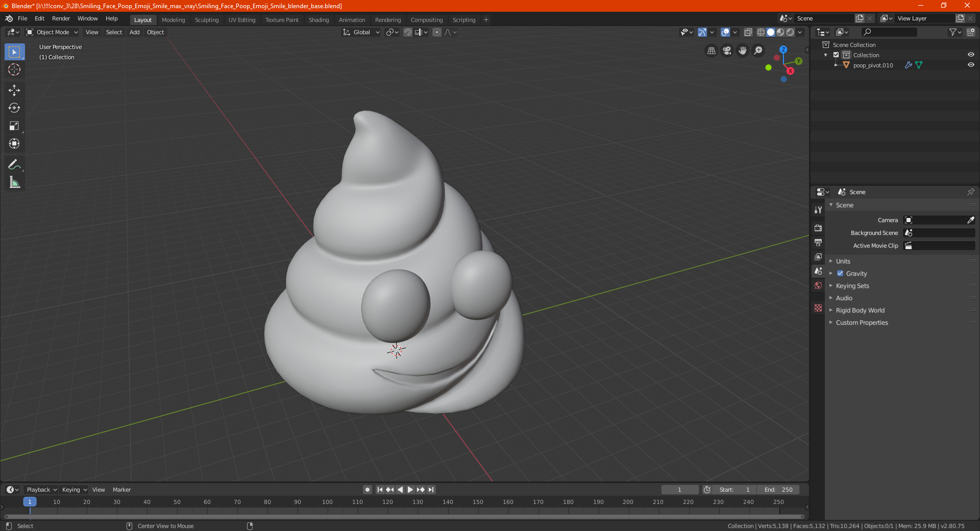Switch to the Shading workspace tab
Screen dimensions: 980x531
pyautogui.click(x=318, y=20)
